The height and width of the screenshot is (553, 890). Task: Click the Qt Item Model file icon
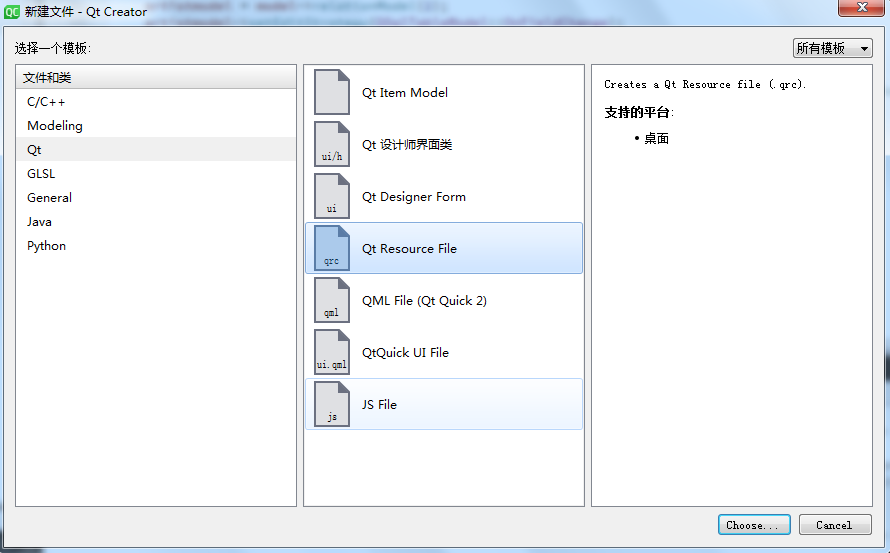332,92
